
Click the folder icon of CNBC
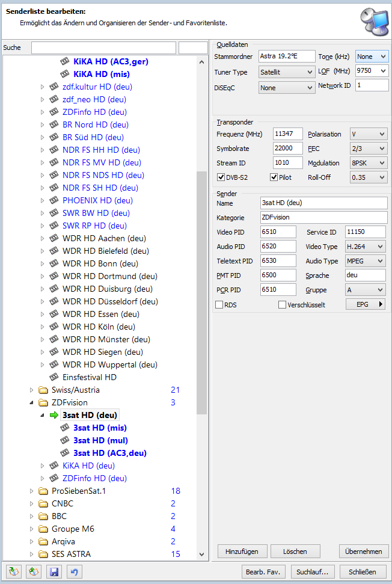point(43,503)
